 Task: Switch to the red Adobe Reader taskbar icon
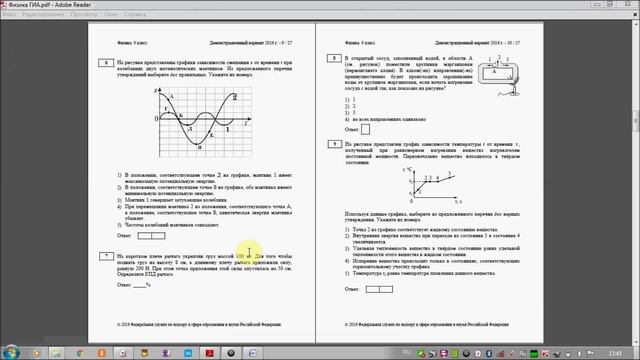209,353
